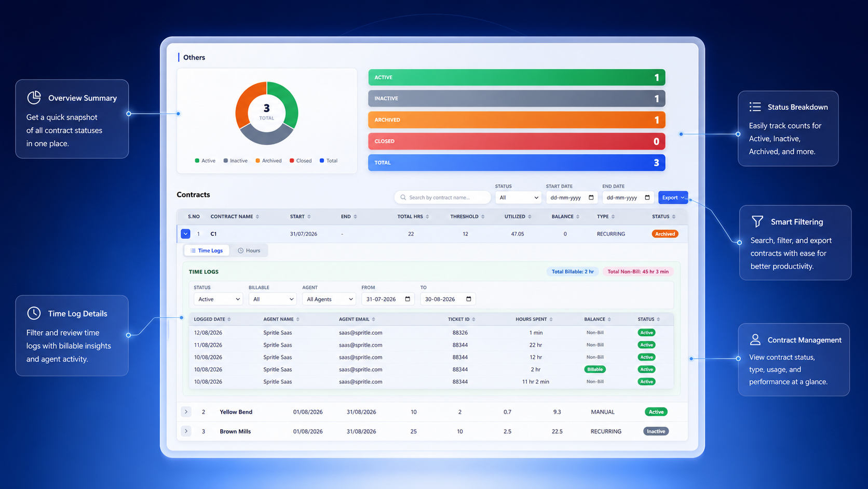The width and height of the screenshot is (868, 489).
Task: Toggle Inactive legend item in donut chart
Action: (x=235, y=161)
